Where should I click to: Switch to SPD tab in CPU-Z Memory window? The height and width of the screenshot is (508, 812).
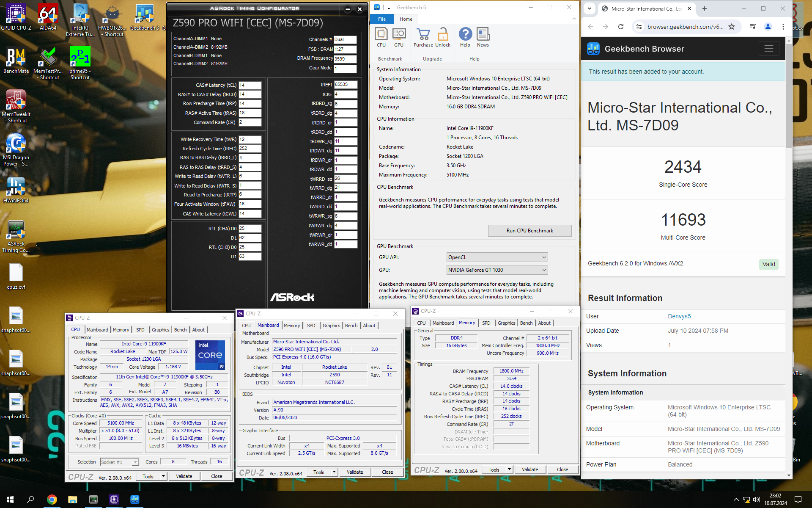point(486,323)
